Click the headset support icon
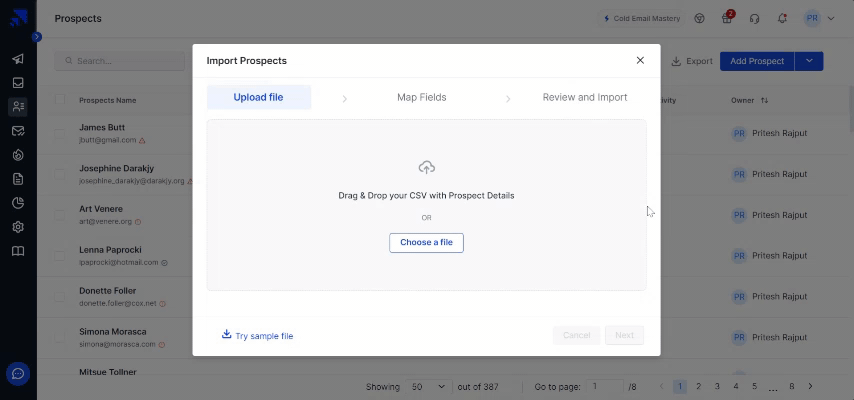The width and height of the screenshot is (854, 400). click(754, 18)
